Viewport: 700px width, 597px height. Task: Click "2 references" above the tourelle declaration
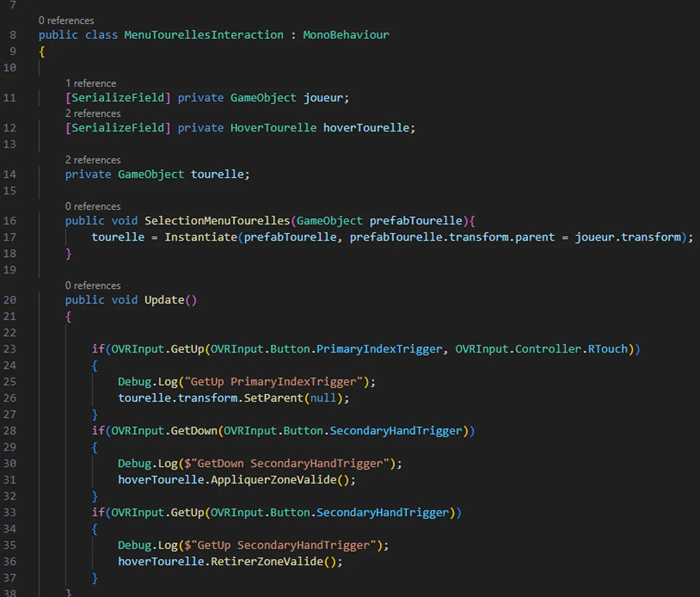coord(93,160)
